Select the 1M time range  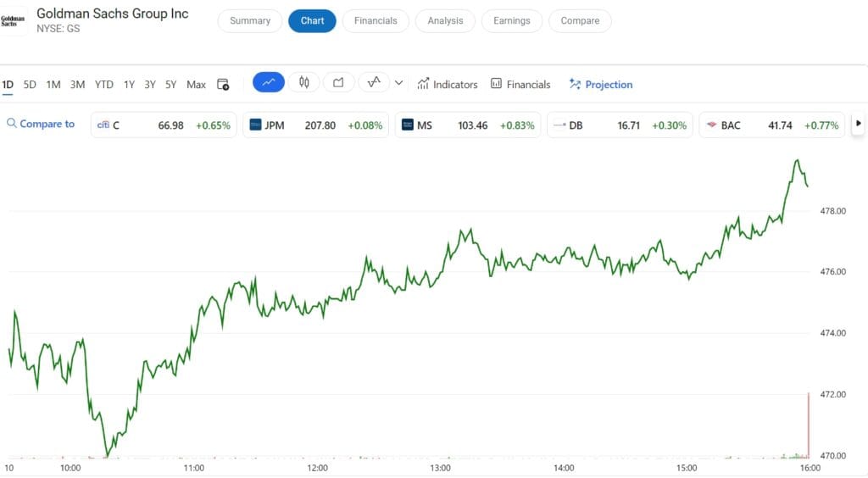53,85
